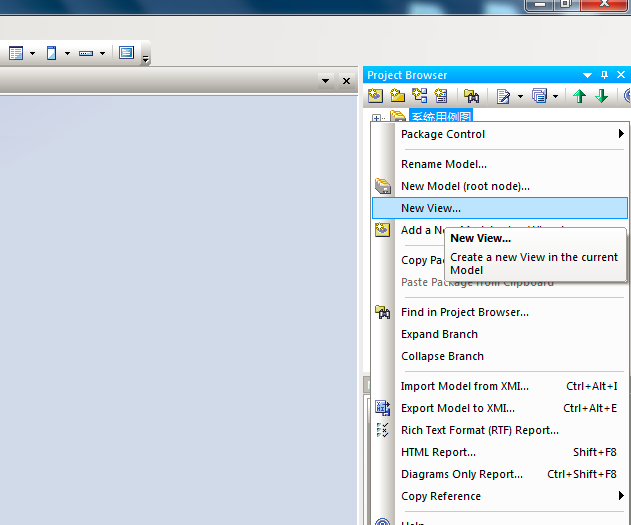Image resolution: width=631 pixels, height=525 pixels.
Task: Toggle the Project Browser auto-hide pin
Action: [x=604, y=75]
